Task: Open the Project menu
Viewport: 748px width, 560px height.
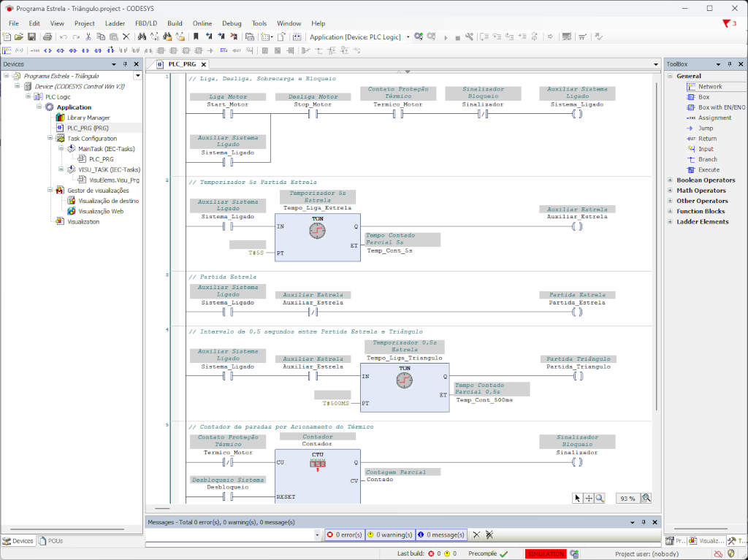Action: [85, 23]
